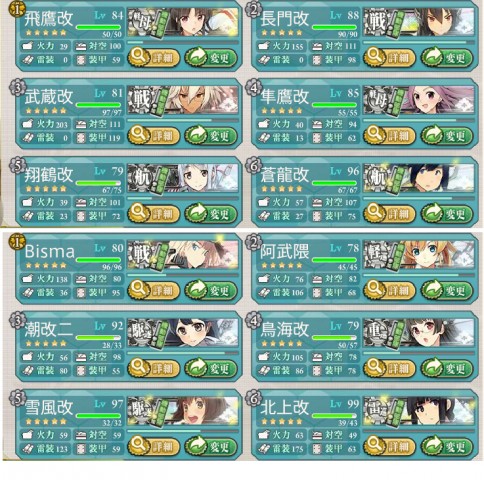Click green arrow change icon for 北上改

coord(432,446)
